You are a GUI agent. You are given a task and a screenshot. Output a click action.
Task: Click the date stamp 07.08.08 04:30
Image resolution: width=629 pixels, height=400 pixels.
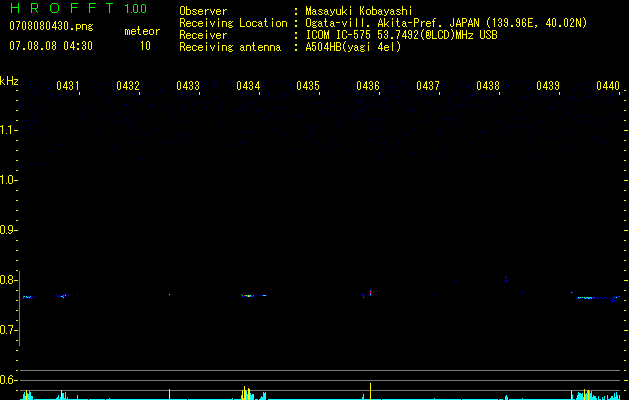[x=51, y=46]
